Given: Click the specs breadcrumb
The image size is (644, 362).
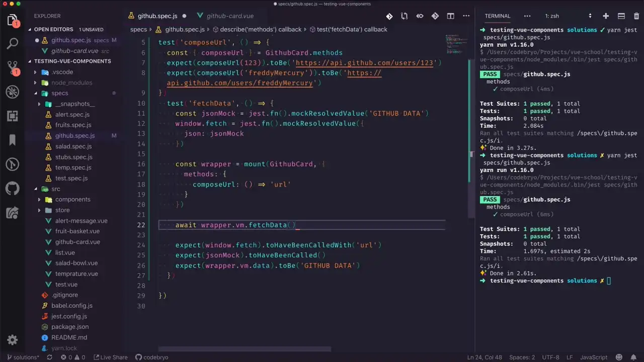Looking at the screenshot, I should click(x=138, y=30).
